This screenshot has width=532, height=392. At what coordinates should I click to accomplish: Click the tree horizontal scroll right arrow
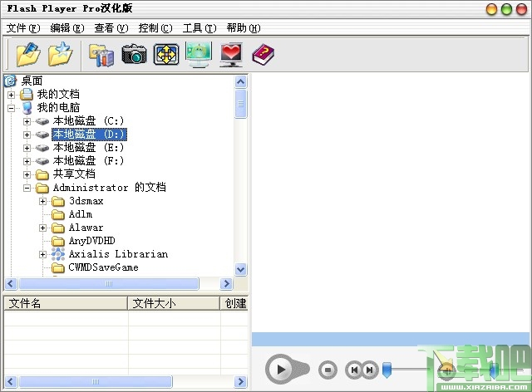click(226, 283)
